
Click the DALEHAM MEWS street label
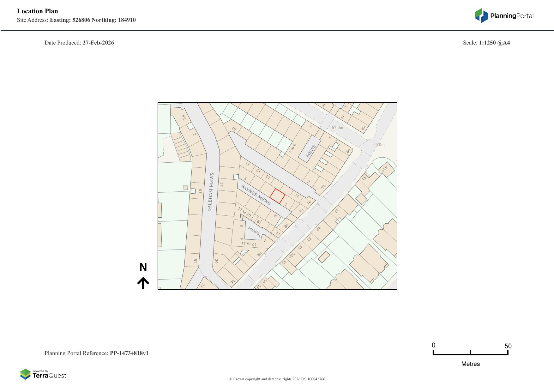[x=211, y=192]
